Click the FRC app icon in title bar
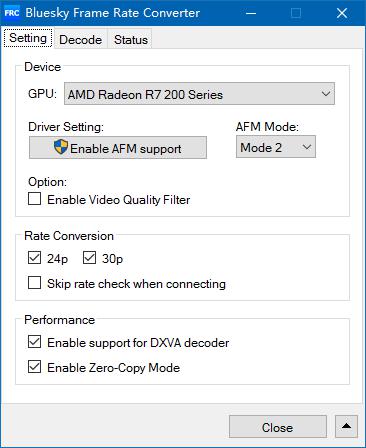The height and width of the screenshot is (448, 366). [x=12, y=13]
